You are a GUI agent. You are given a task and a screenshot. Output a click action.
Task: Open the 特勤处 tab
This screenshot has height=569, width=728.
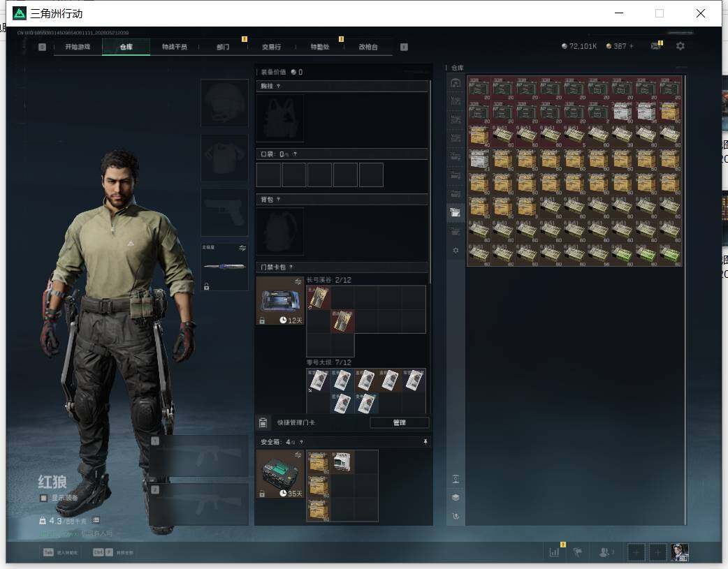[319, 47]
